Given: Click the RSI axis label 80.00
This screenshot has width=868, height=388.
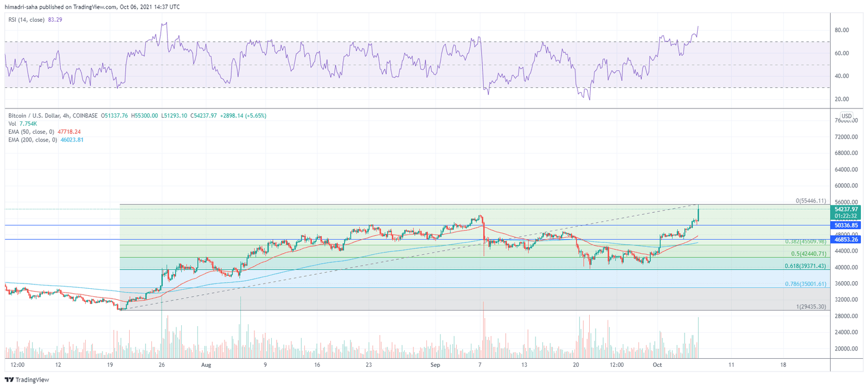Looking at the screenshot, I should click(x=842, y=30).
